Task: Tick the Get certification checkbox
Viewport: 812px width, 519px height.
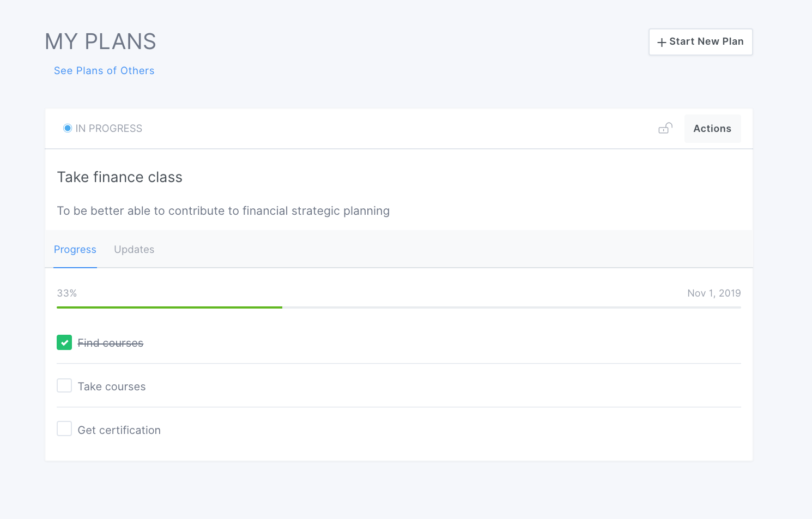Action: click(64, 429)
